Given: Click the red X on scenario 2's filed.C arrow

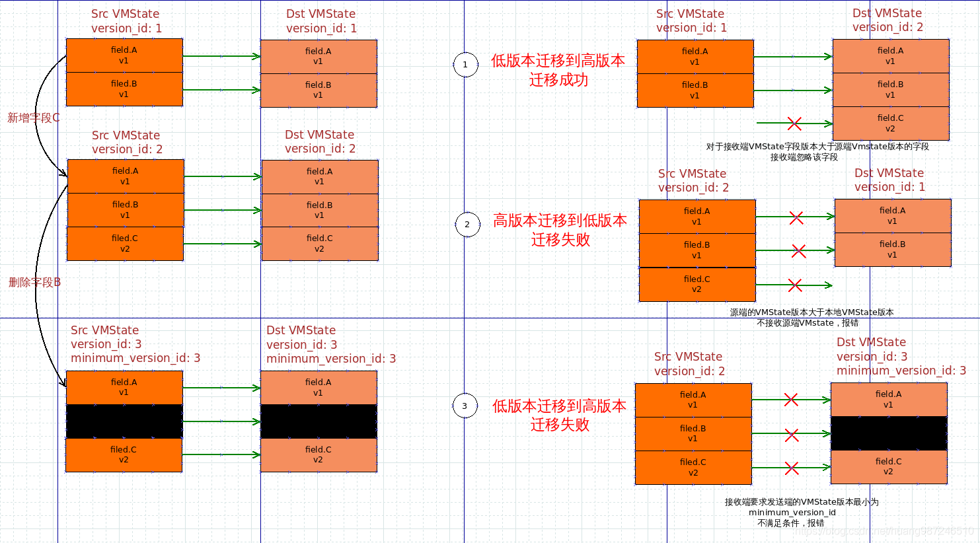Looking at the screenshot, I should tap(795, 285).
